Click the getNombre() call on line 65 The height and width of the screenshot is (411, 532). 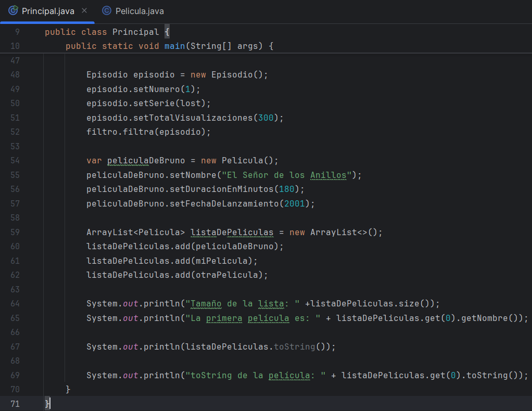490,318
